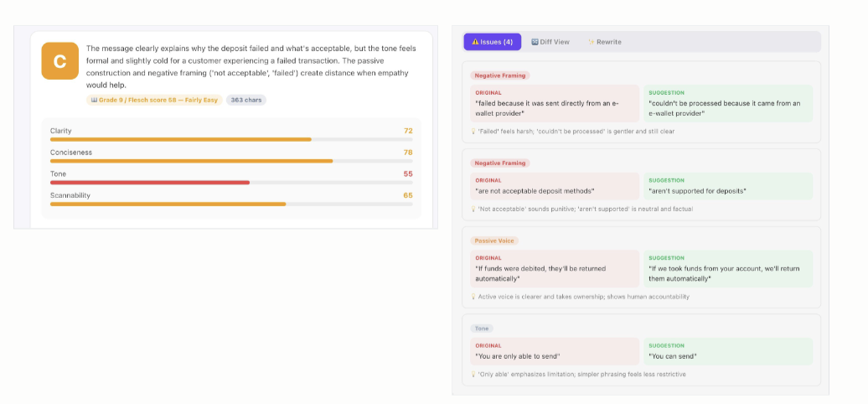This screenshot has width=868, height=404.
Task: Click the grey Tone tag in issues
Action: pos(482,329)
